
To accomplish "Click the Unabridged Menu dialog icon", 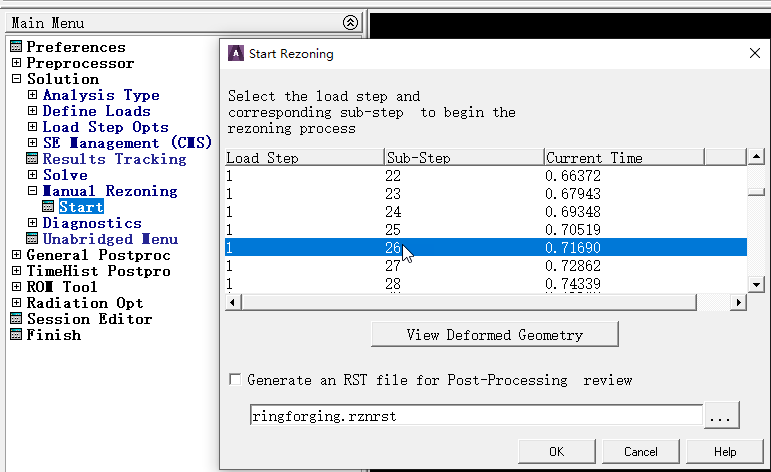I will tap(32, 239).
